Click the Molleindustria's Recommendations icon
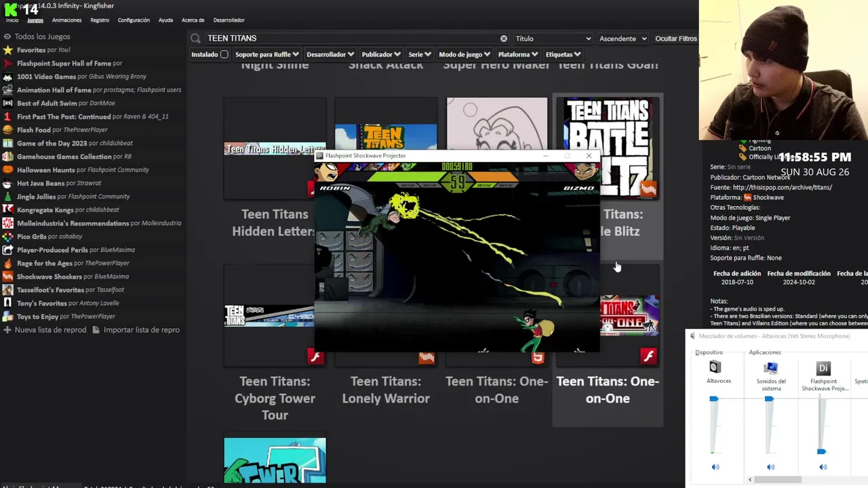The width and height of the screenshot is (868, 488). pyautogui.click(x=7, y=223)
